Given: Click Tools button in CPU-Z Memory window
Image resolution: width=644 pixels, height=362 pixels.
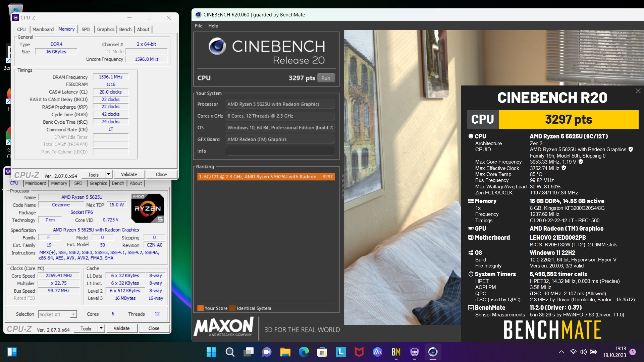Looking at the screenshot, I should click(93, 174).
